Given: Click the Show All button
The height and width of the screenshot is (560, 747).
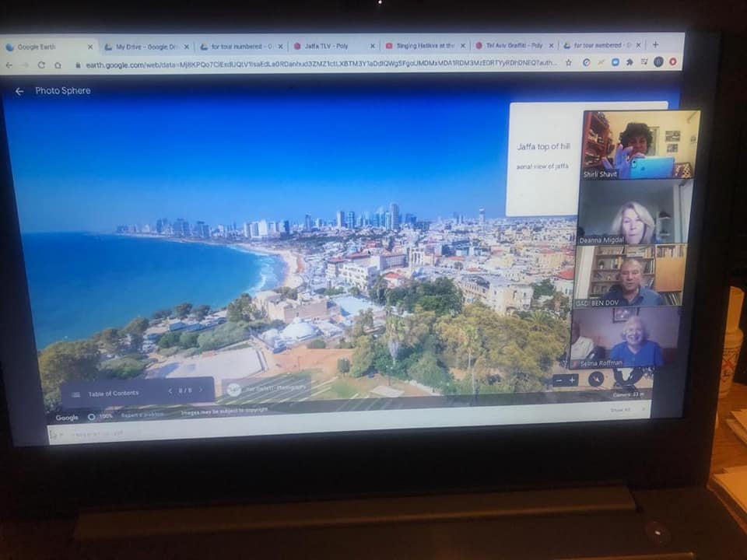Looking at the screenshot, I should coord(620,410).
